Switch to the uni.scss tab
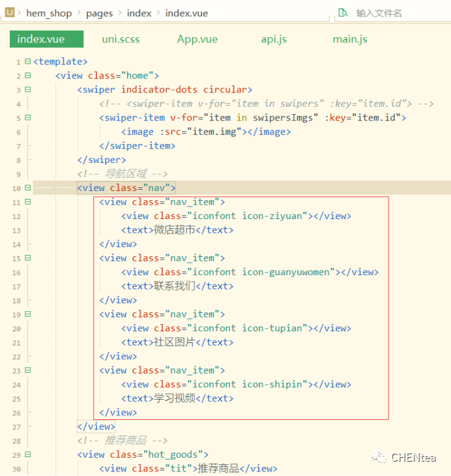451x476 pixels. point(121,39)
